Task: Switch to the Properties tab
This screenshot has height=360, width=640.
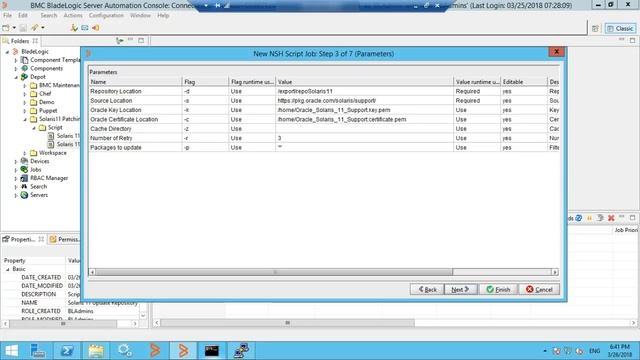Action: [22, 239]
